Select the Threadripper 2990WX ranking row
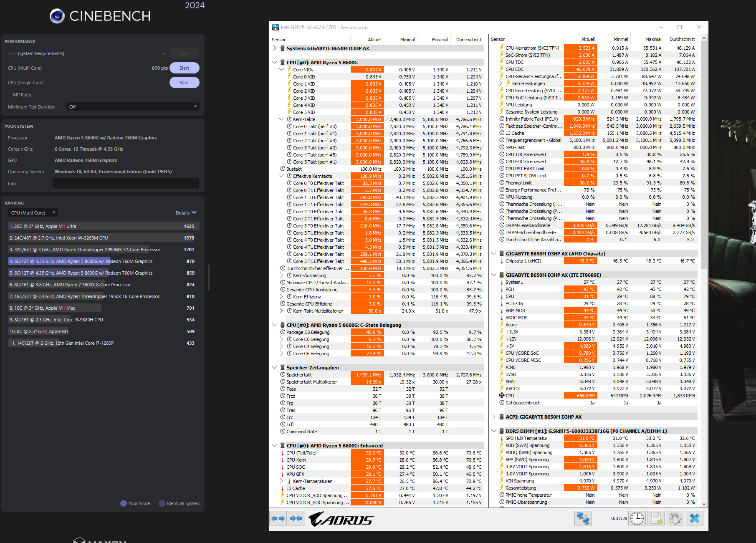 [x=104, y=250]
